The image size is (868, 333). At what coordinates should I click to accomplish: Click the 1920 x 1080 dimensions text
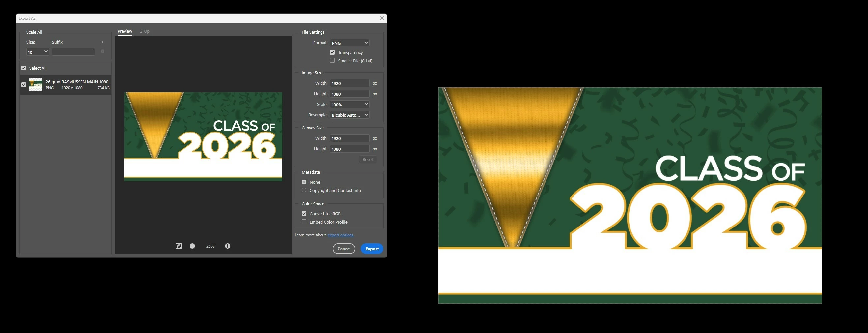pos(72,88)
